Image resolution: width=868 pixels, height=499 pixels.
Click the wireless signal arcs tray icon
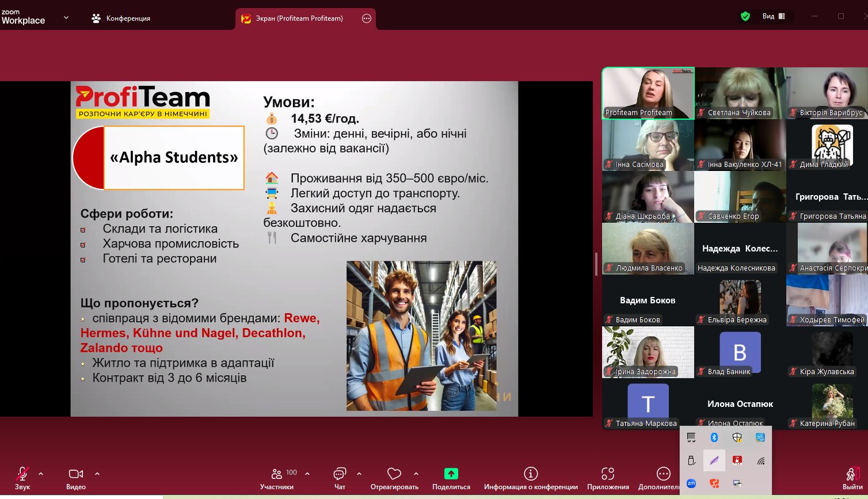point(761,460)
